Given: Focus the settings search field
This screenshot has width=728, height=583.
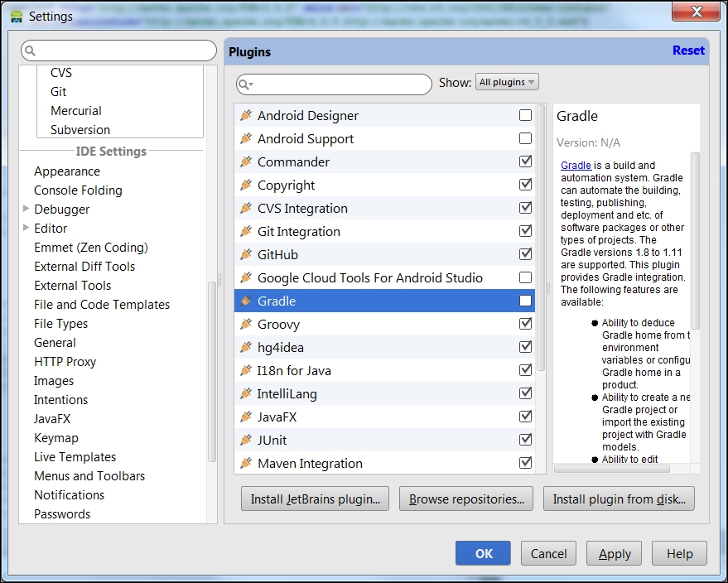Looking at the screenshot, I should (119, 51).
